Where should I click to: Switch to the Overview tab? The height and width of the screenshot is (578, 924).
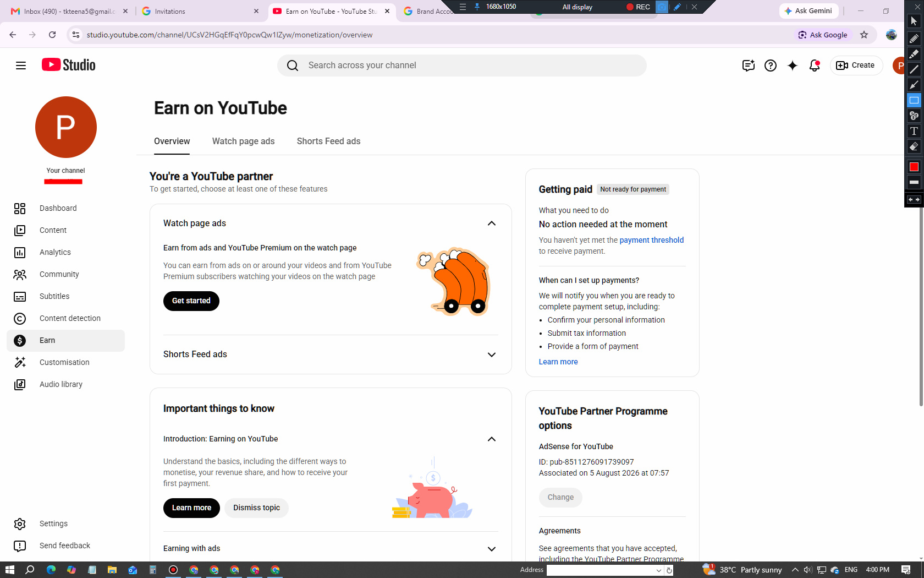click(172, 141)
